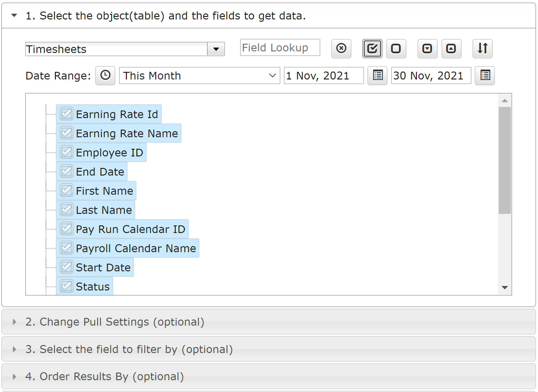Image resolution: width=538 pixels, height=392 pixels.
Task: Collapse section 1 Select the object
Action: [x=14, y=15]
